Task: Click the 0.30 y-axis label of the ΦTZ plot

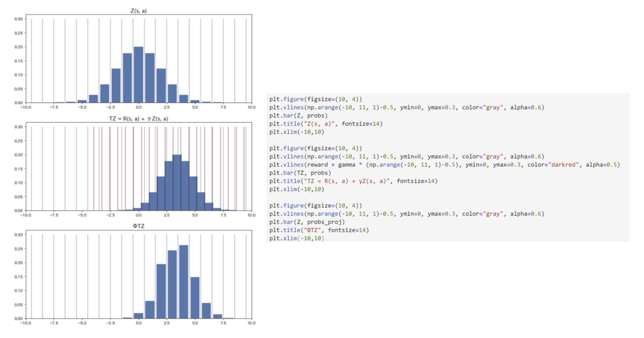Action: (18, 235)
